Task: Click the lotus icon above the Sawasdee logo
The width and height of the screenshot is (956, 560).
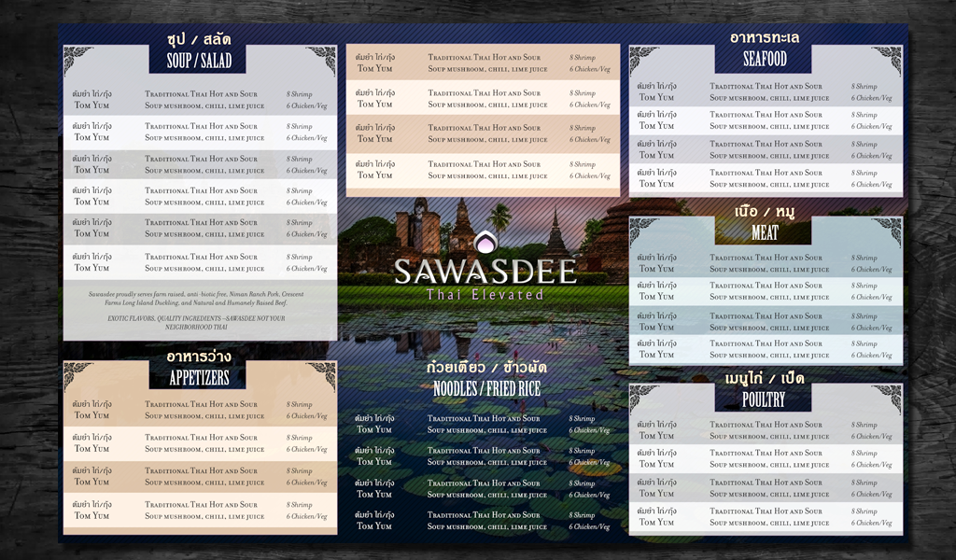Action: coord(485,243)
